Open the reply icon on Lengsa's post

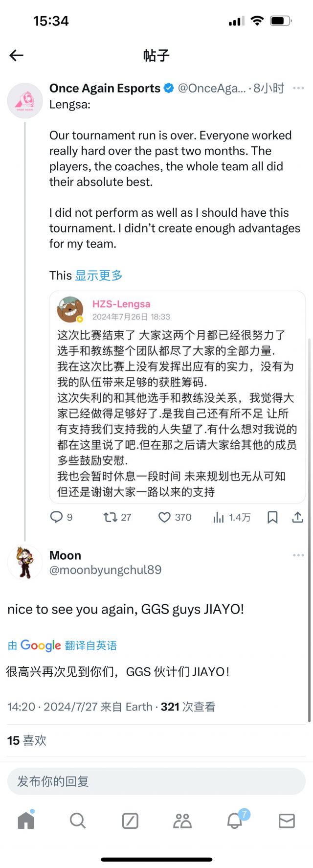click(x=57, y=517)
